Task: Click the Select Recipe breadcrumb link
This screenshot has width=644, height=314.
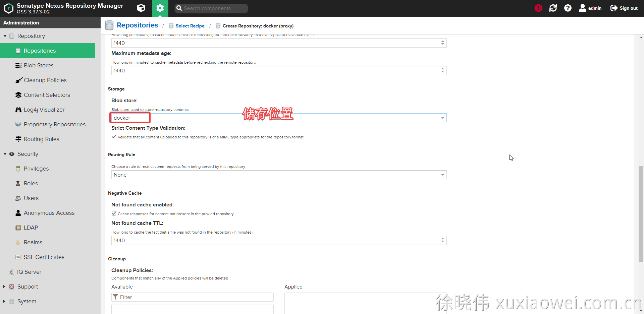Action: [190, 26]
